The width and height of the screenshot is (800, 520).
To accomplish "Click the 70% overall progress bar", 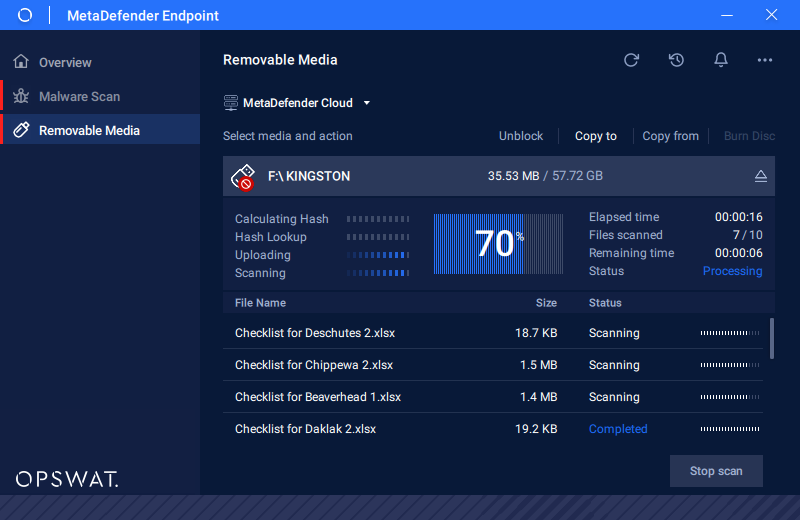I will [x=498, y=244].
